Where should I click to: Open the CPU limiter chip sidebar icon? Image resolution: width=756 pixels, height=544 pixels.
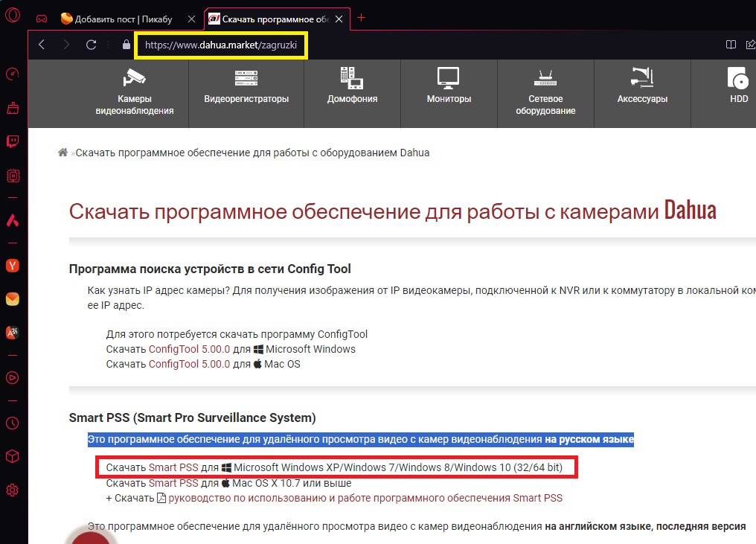point(13,176)
